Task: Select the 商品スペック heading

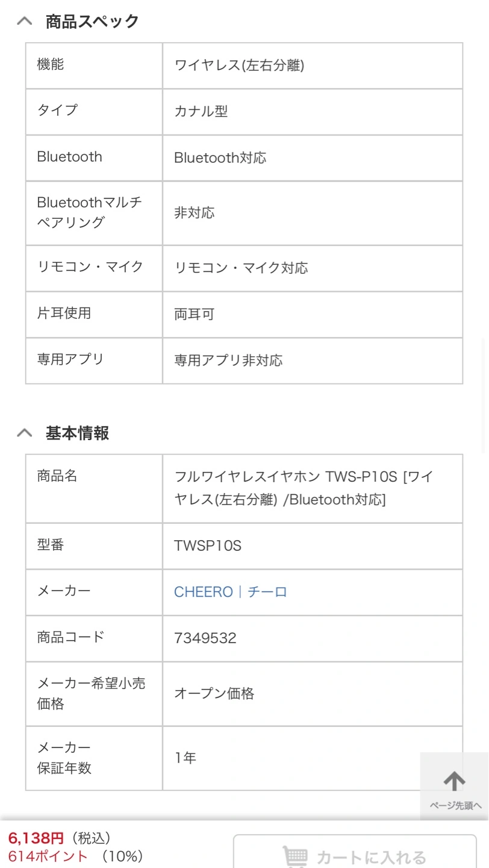Action: click(92, 21)
